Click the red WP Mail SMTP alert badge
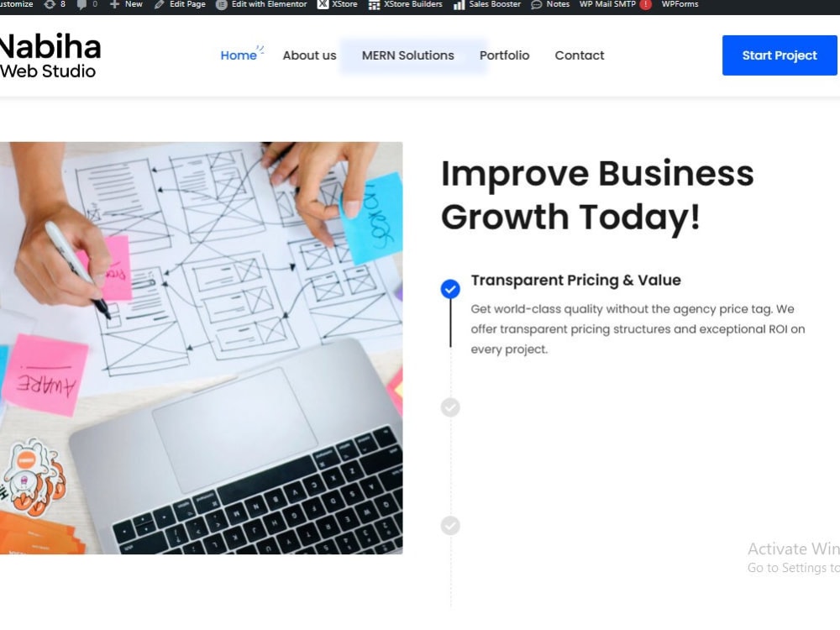Image resolution: width=840 pixels, height=630 pixels. (x=645, y=4)
